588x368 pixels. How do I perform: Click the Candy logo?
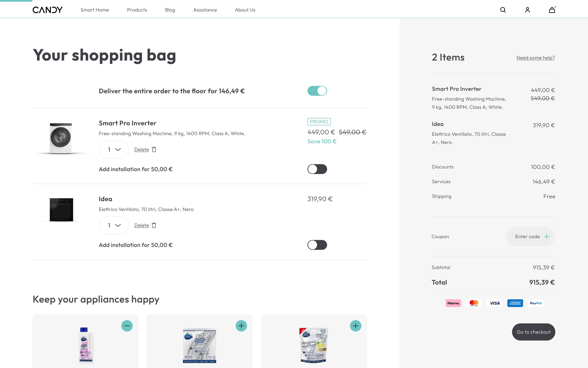click(48, 10)
